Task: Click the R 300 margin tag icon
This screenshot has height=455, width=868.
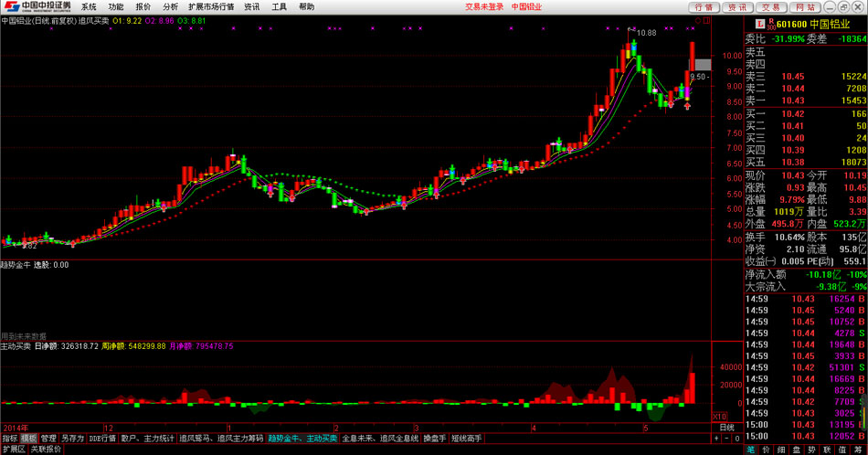Action: pyautogui.click(x=770, y=24)
